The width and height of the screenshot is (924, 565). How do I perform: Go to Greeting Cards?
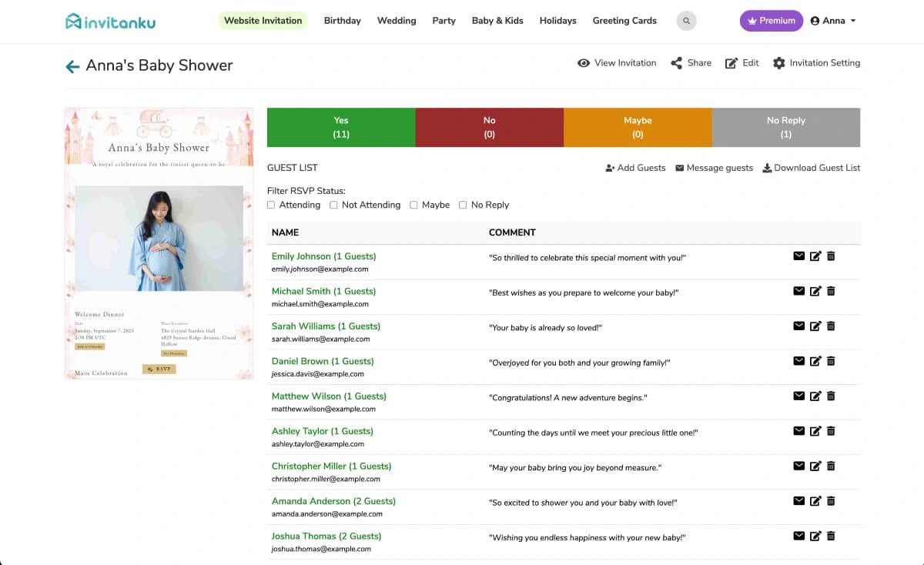624,21
